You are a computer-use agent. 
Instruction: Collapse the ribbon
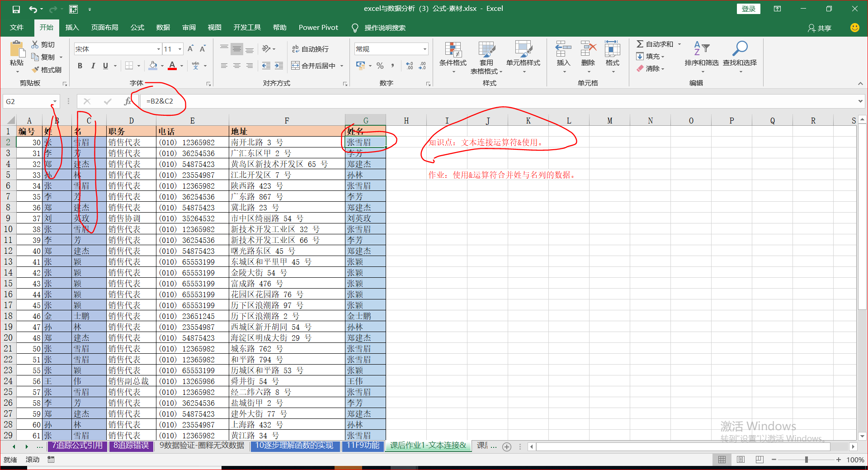pos(860,83)
